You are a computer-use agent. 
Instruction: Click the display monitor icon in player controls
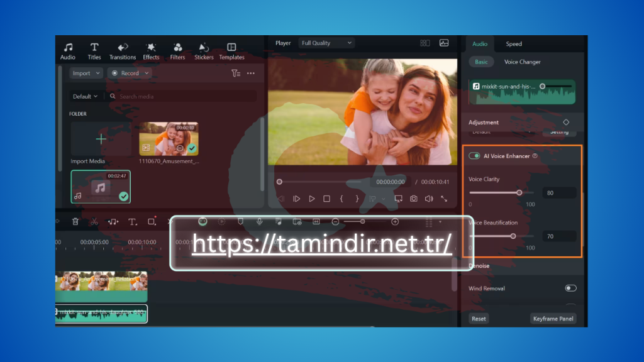point(398,199)
